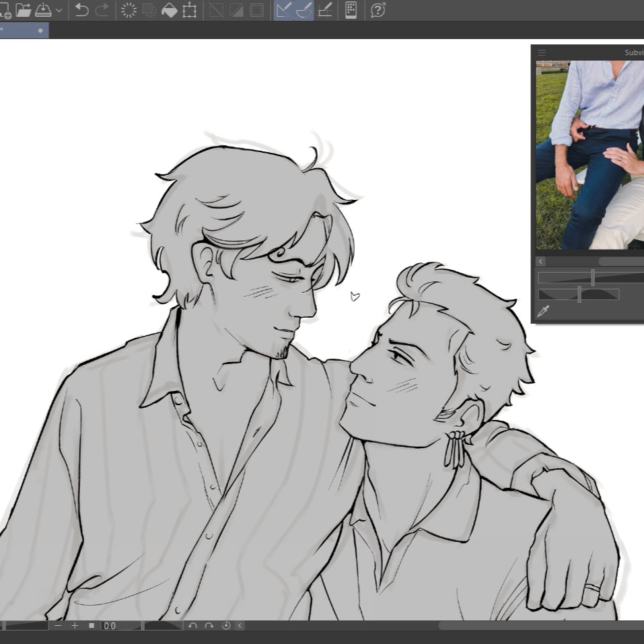Click the Undo arrow icon

(x=81, y=10)
